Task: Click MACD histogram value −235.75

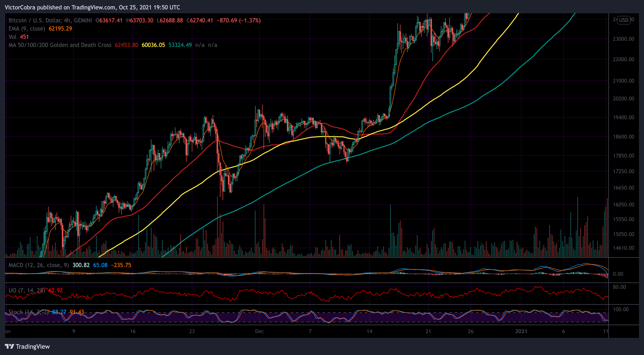Action: [x=121, y=265]
